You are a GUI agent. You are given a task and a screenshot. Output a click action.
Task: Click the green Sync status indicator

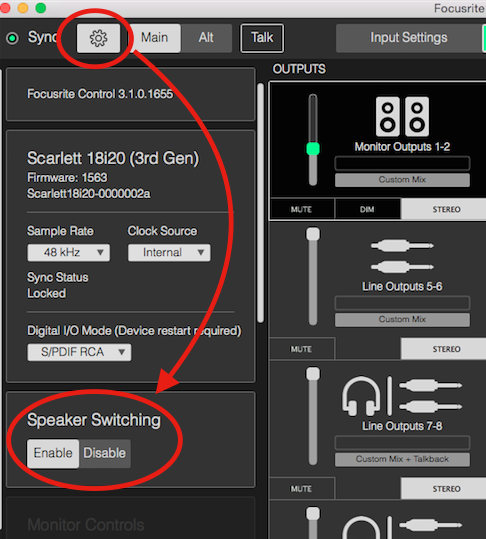pos(12,38)
